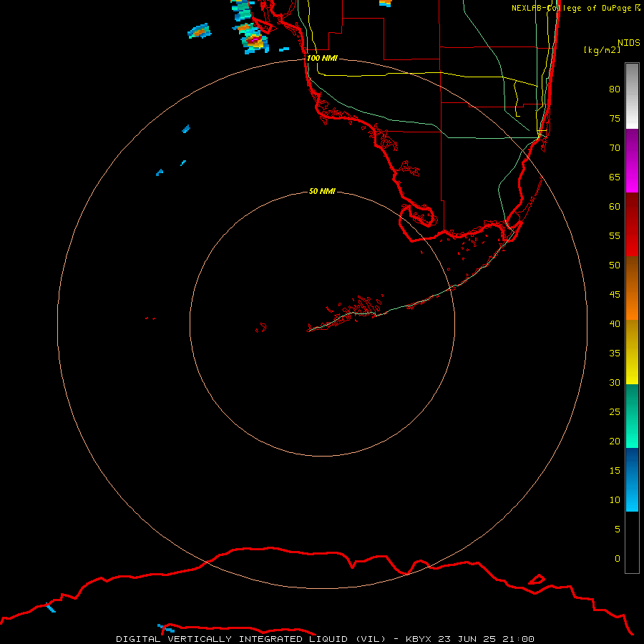Pick the yellow segment of the color scale
Image resolution: width=644 pixels, height=644 pixels.
[632, 352]
